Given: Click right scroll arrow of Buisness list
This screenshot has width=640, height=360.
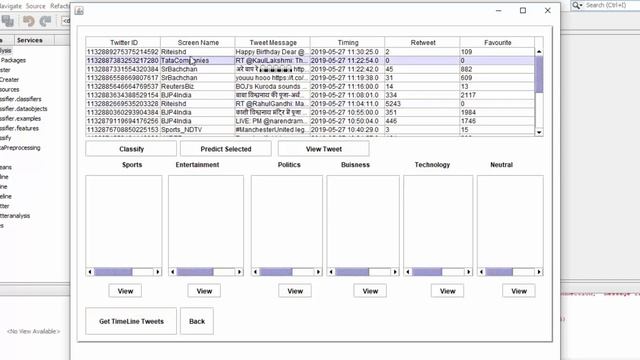Looking at the screenshot, I should tap(395, 272).
